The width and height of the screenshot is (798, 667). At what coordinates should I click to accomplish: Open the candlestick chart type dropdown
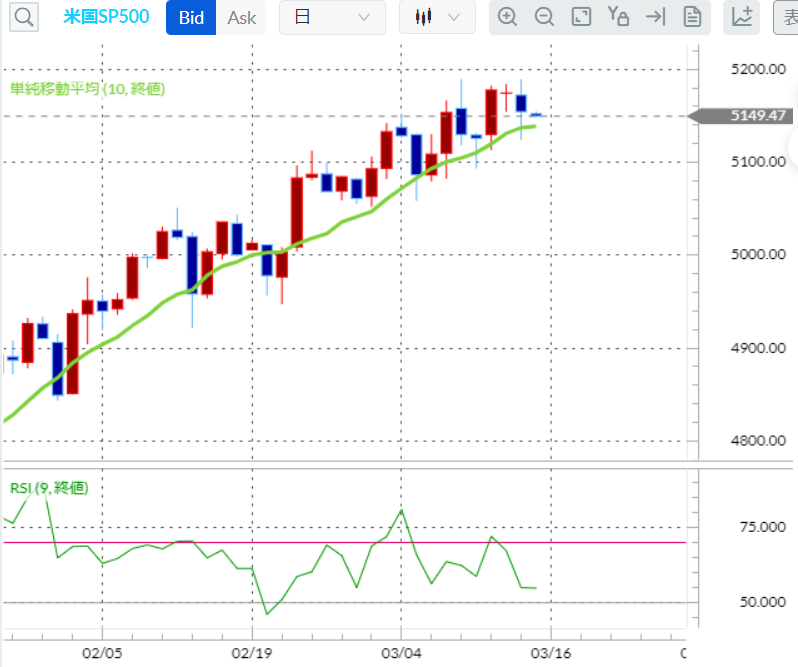pyautogui.click(x=437, y=17)
